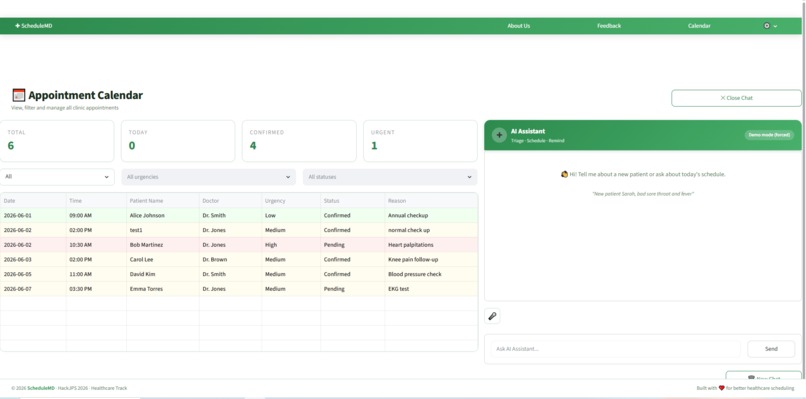Select the CONFIRMED appointments stat card
The width and height of the screenshot is (806, 399).
click(299, 141)
